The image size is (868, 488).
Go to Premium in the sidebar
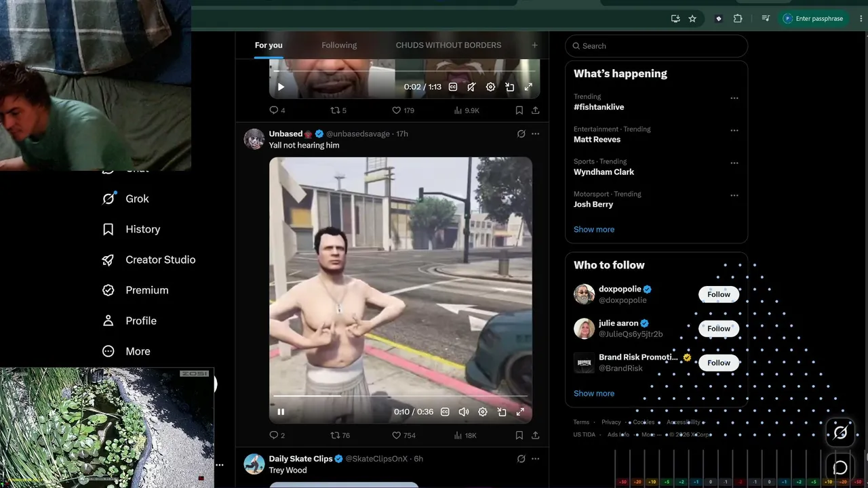point(135,290)
